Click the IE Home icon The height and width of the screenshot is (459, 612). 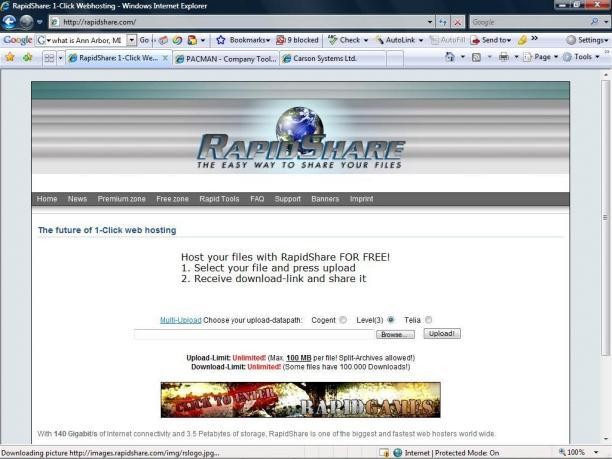click(x=450, y=57)
